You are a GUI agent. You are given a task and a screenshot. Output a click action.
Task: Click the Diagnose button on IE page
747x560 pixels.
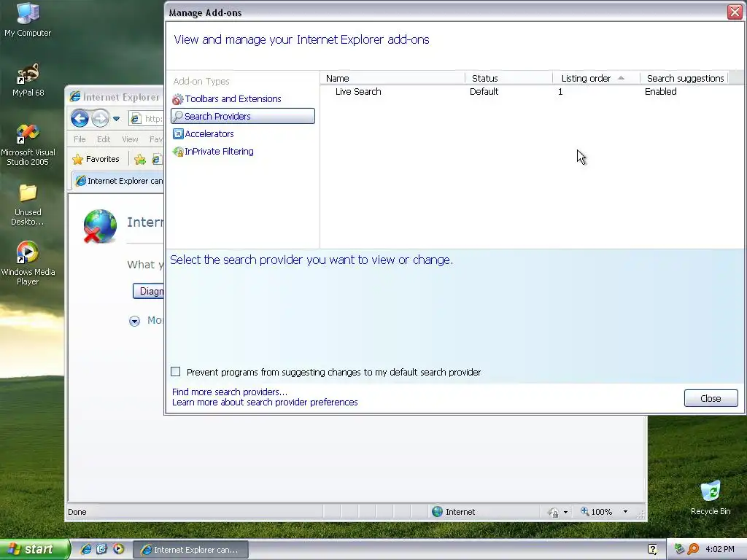pos(148,291)
